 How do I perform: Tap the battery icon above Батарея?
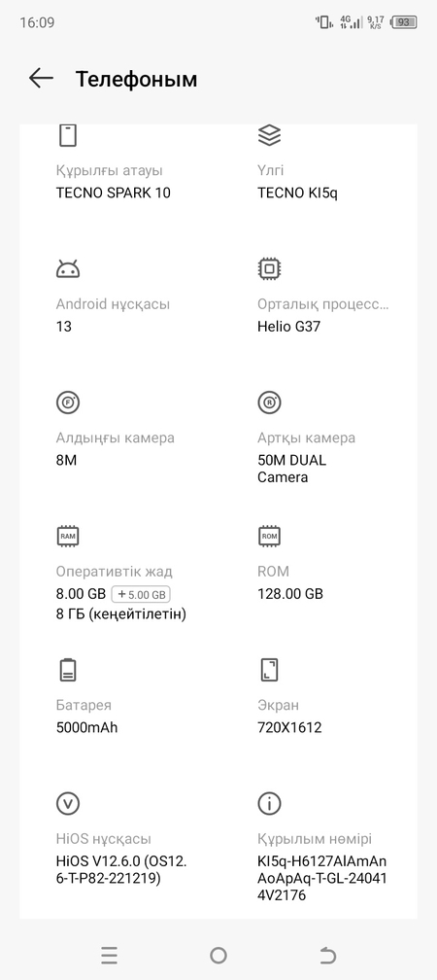[x=68, y=669]
